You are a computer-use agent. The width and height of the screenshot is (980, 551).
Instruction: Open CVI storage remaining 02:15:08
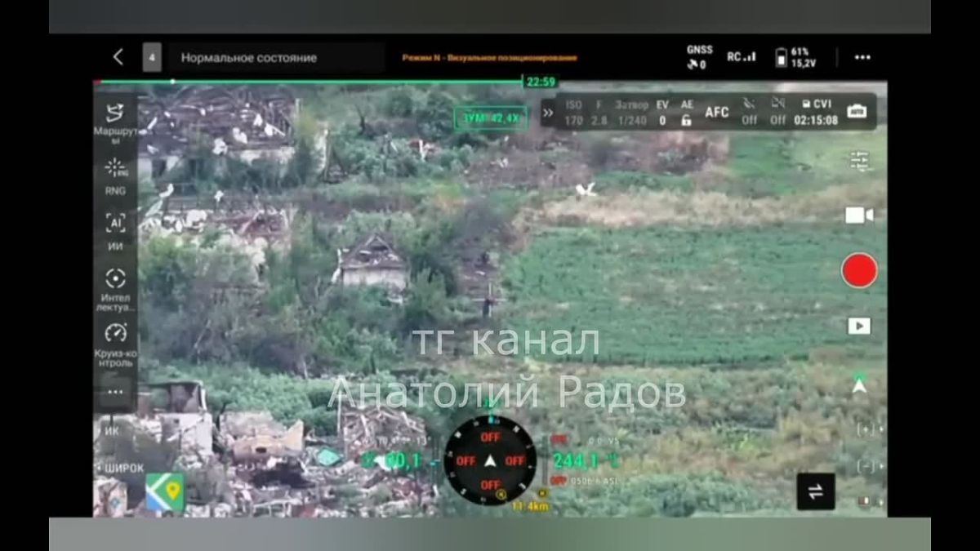coord(816,113)
